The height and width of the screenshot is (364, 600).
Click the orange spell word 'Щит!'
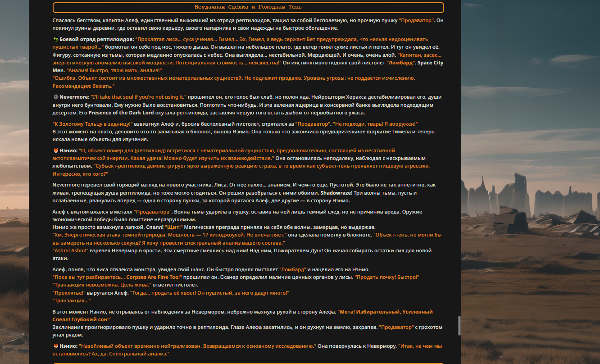(x=174, y=227)
